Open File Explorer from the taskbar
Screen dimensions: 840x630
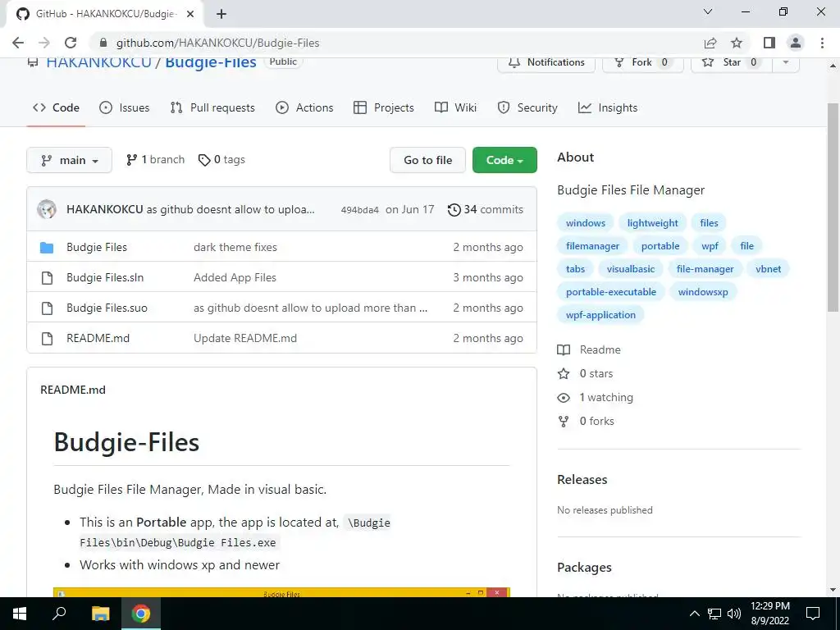click(x=100, y=614)
